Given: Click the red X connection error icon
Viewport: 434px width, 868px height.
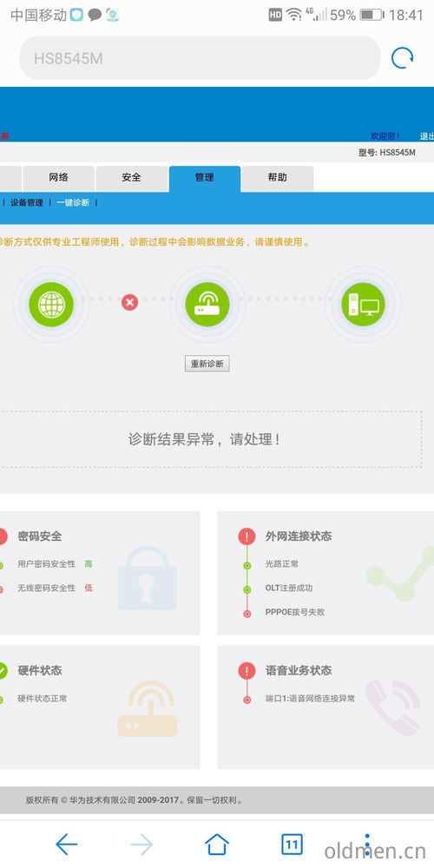Looking at the screenshot, I should pos(129,302).
